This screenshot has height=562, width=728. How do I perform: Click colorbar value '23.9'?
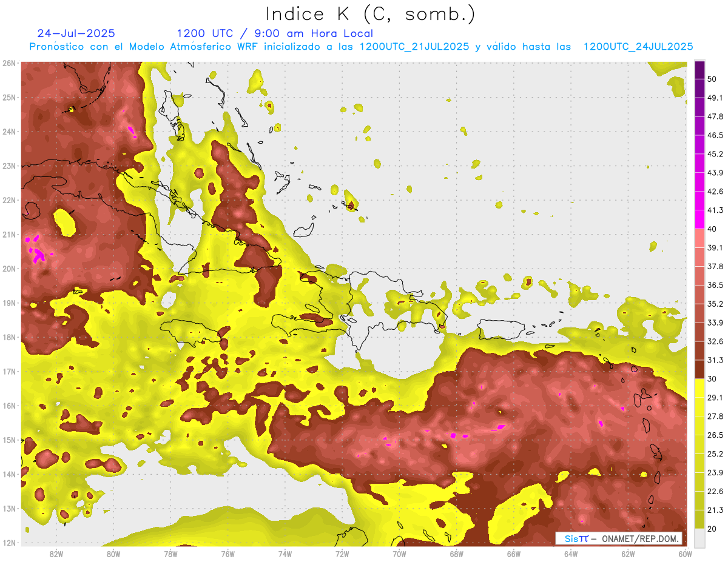[715, 472]
